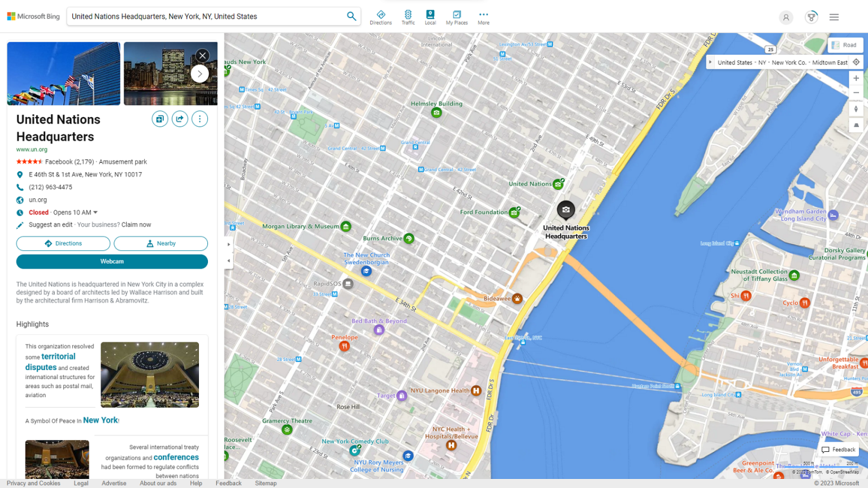Open the Local search tool

[x=430, y=16]
